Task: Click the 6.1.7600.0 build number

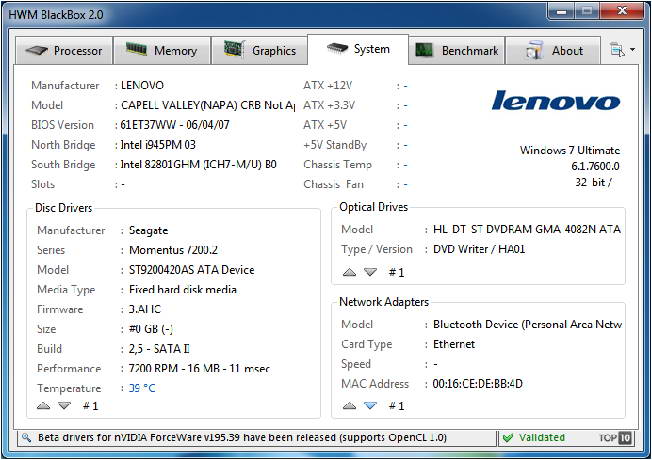Action: (x=595, y=166)
